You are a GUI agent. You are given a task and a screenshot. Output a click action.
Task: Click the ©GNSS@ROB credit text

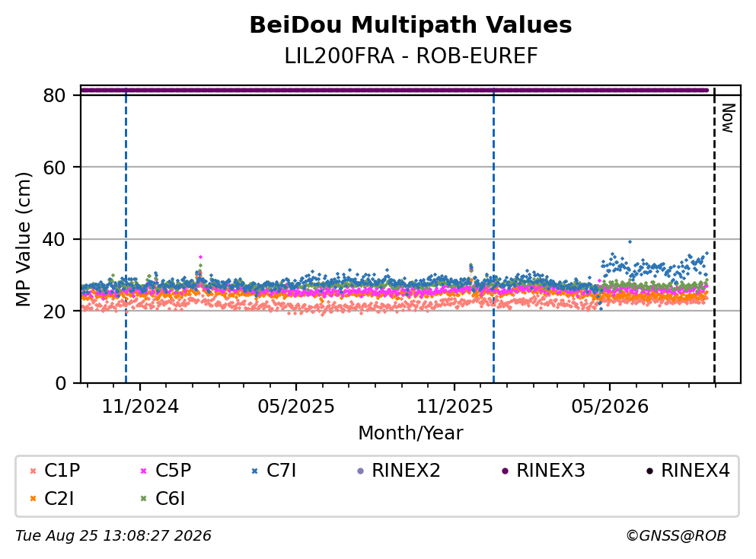[x=676, y=535]
